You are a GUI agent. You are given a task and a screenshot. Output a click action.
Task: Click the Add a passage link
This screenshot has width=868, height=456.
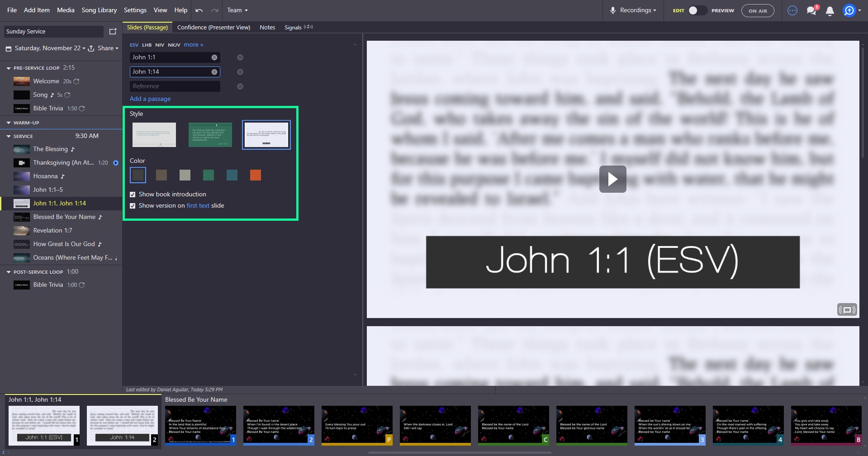[x=150, y=99]
